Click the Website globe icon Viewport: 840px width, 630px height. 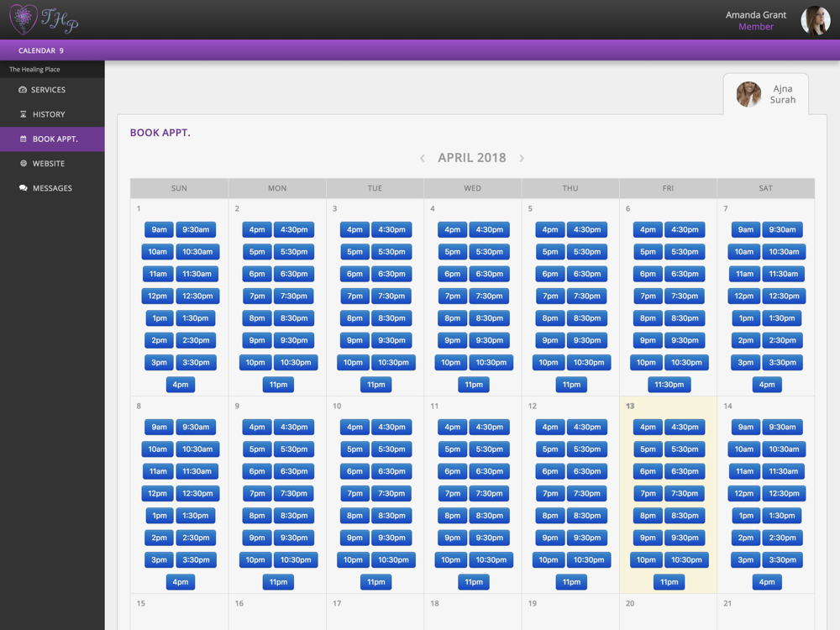click(x=23, y=164)
